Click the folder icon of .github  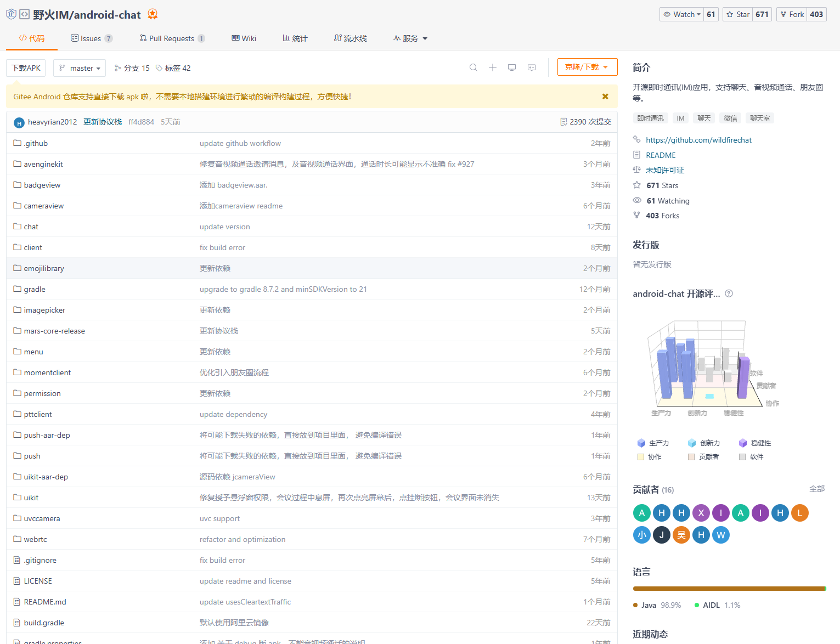[17, 143]
